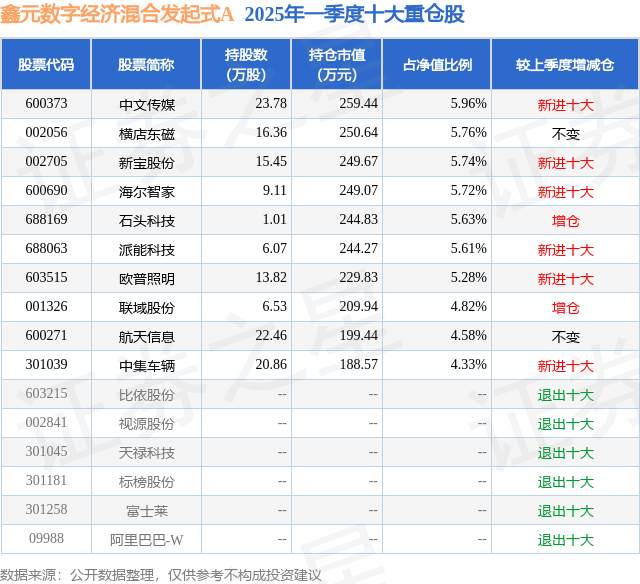Click stock code 600271
The width and height of the screenshot is (640, 584).
(46, 335)
